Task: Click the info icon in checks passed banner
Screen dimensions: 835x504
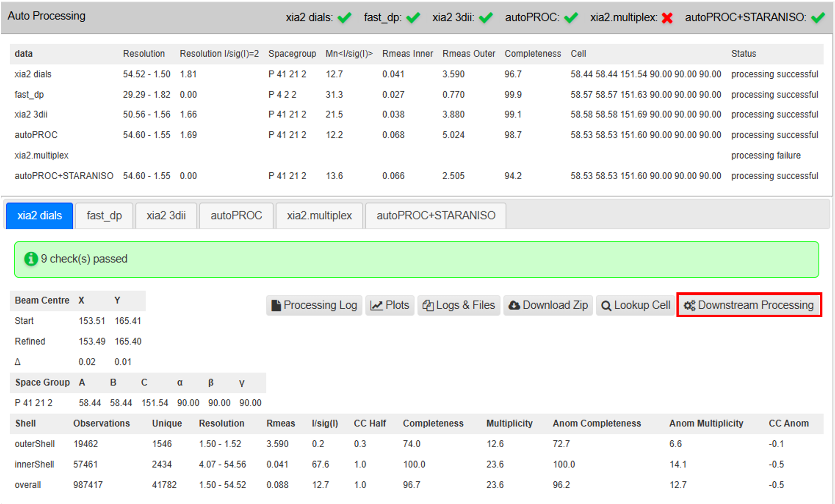Action: [x=31, y=259]
